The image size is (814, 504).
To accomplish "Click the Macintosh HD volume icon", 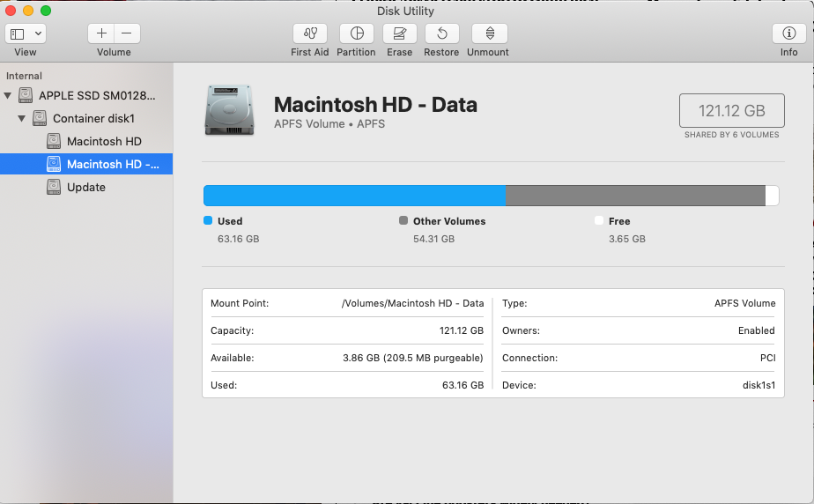I will tap(54, 141).
